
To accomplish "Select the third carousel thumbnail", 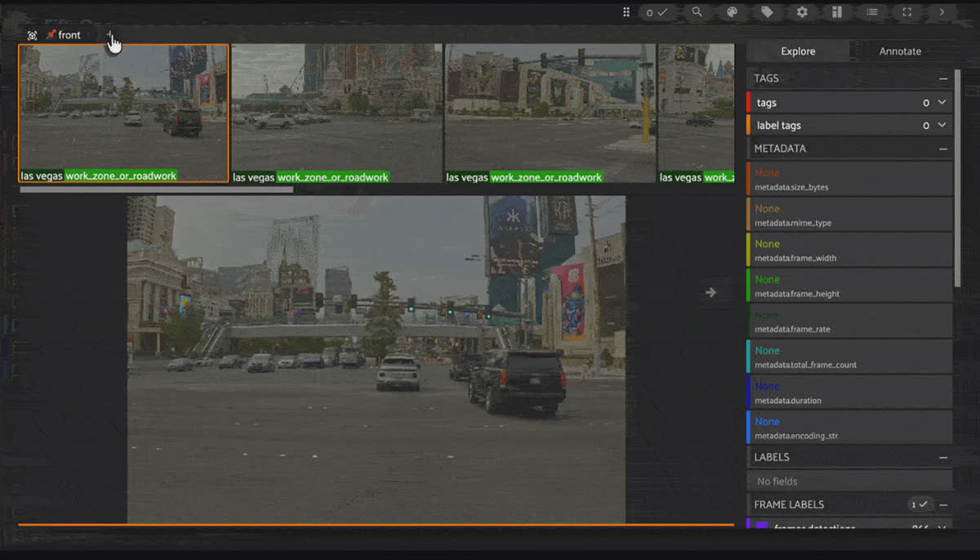I will click(x=550, y=113).
